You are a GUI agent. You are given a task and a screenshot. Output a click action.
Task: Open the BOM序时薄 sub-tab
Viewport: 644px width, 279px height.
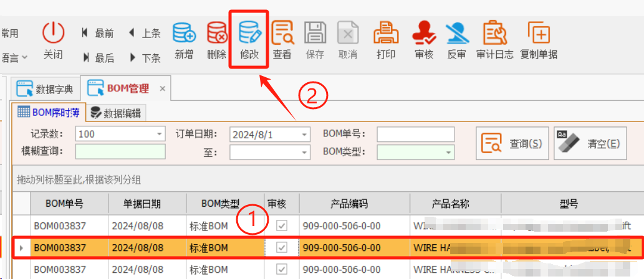pyautogui.click(x=49, y=113)
